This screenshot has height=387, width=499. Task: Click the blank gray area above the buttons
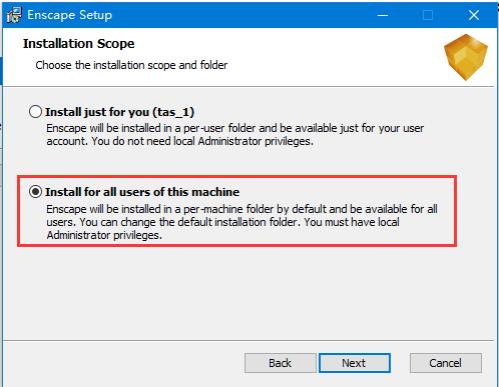click(248, 293)
